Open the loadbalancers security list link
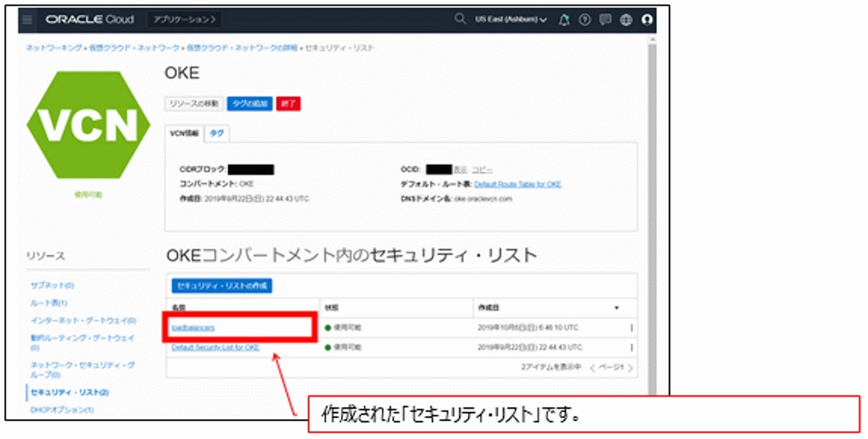 click(193, 328)
